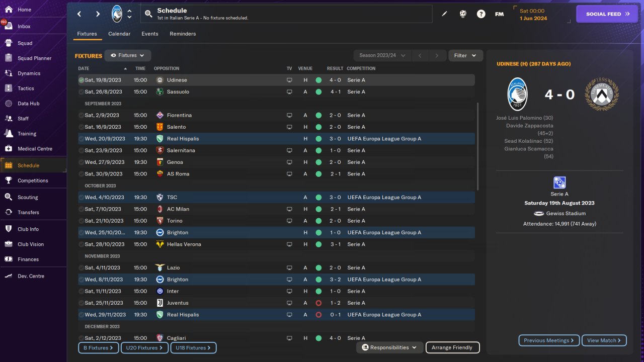Click the search field in the Schedule header
Screen dimensions: 644x362
pos(286,14)
